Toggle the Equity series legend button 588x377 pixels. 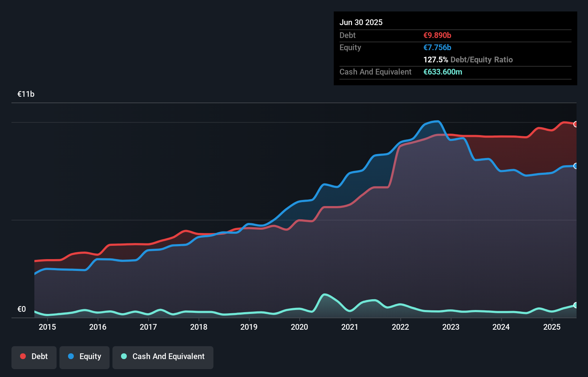click(85, 357)
